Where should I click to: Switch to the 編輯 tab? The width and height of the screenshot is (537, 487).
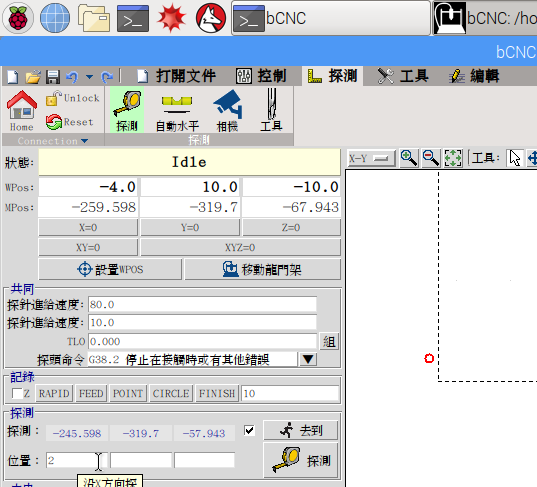pos(474,76)
